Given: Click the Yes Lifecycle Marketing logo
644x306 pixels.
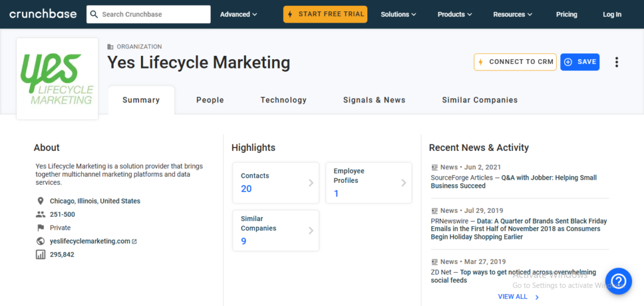Looking at the screenshot, I should [57, 79].
